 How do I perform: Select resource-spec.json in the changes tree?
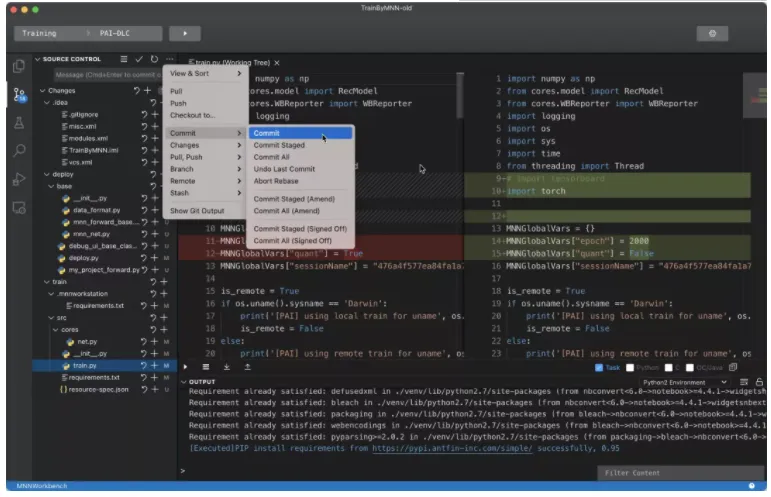pyautogui.click(x=98, y=389)
